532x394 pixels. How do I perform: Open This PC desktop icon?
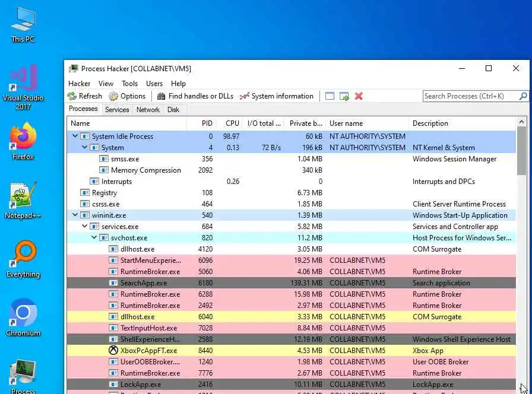pos(23,24)
